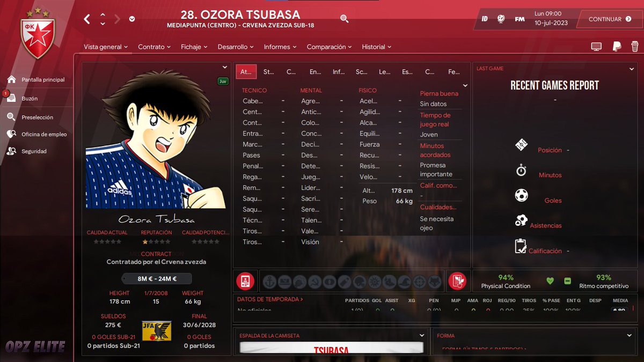644x362 pixels.
Task: Click the green minus match sharpness icon
Action: click(567, 281)
